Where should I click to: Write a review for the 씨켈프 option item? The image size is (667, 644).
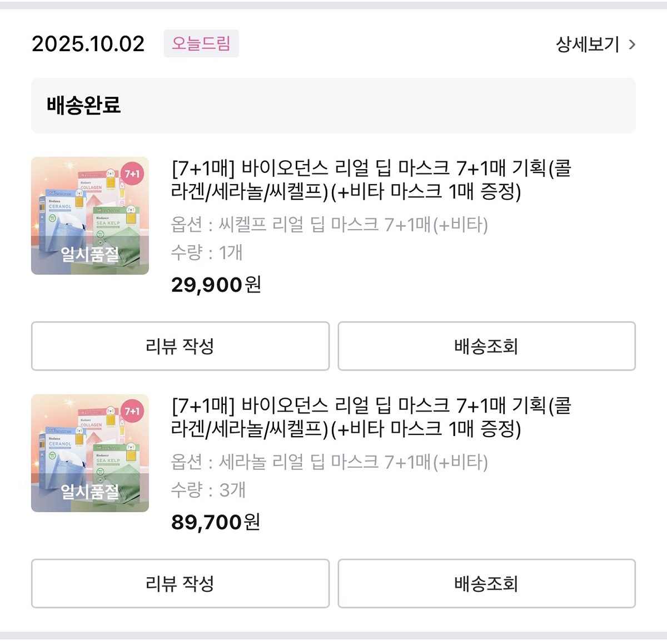click(x=180, y=346)
